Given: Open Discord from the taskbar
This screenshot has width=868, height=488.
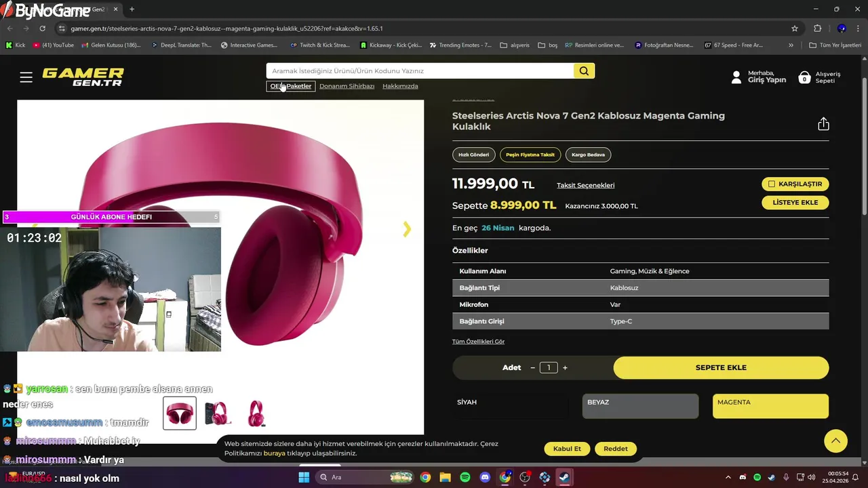Looking at the screenshot, I should pyautogui.click(x=485, y=477).
